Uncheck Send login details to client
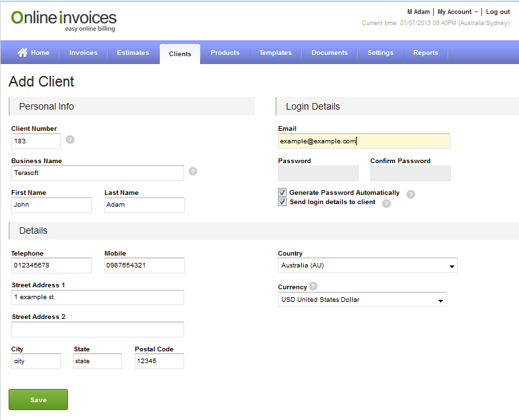Viewport: 519px width, 420px height. [283, 202]
